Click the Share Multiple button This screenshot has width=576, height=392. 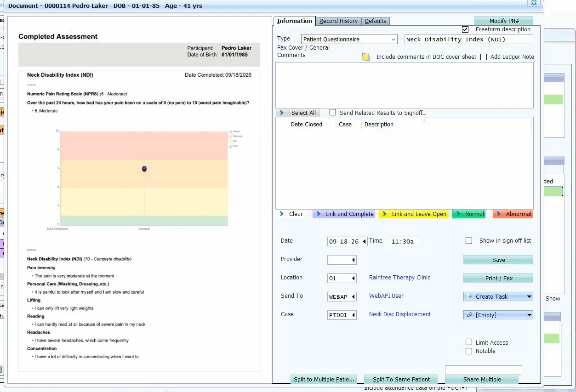pos(482,380)
